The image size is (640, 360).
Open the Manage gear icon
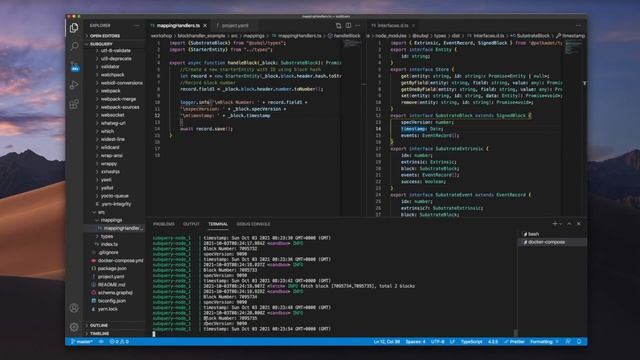pos(74,327)
